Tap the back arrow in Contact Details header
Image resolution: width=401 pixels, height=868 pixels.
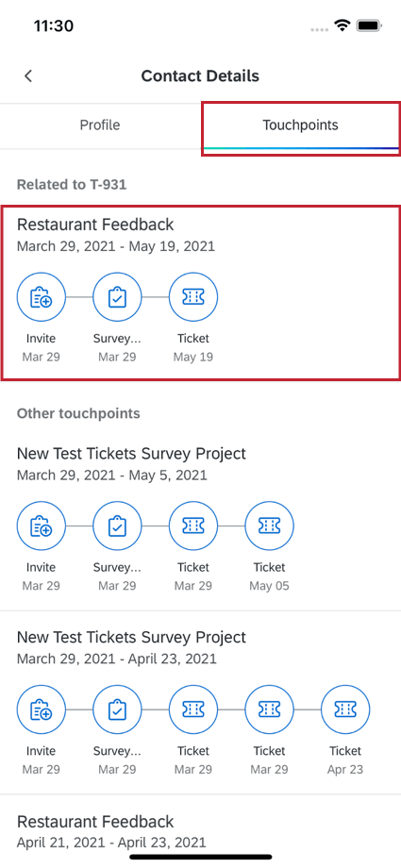point(28,75)
